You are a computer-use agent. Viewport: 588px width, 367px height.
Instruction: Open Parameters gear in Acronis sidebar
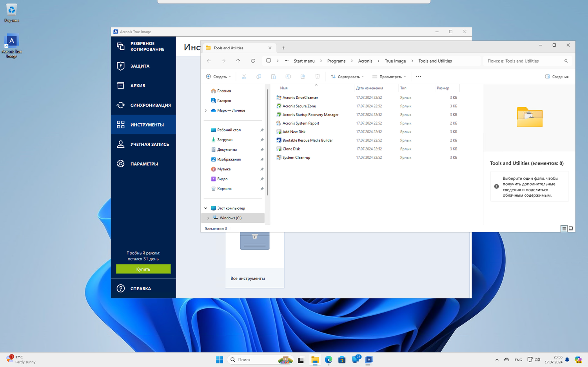pos(143,164)
